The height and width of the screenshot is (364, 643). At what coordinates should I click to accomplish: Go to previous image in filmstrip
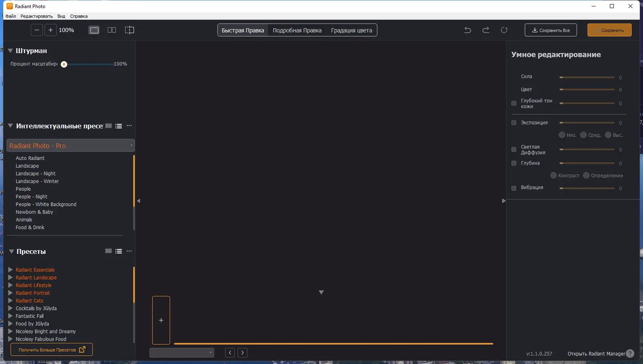230,353
